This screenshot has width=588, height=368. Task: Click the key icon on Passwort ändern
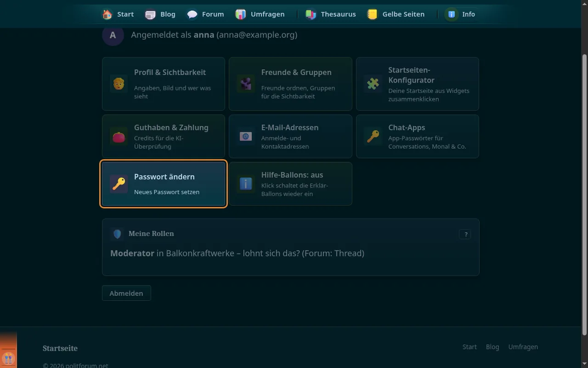coord(119,184)
